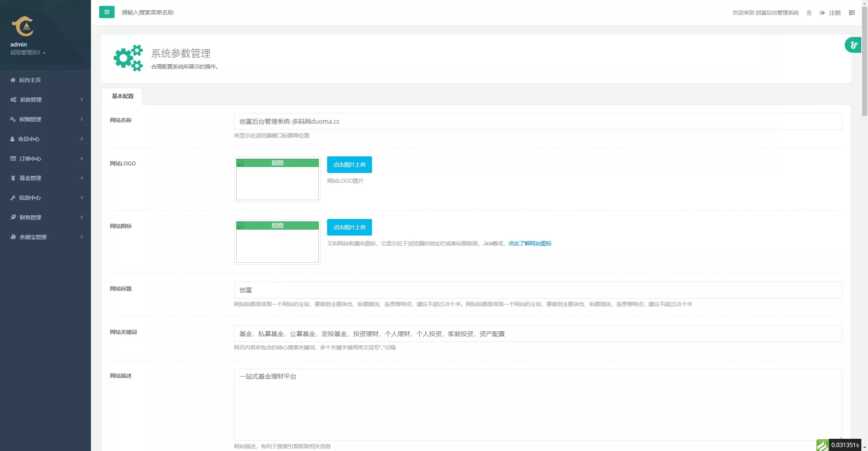
Task: Open the right sidebar list icon
Action: [x=852, y=13]
